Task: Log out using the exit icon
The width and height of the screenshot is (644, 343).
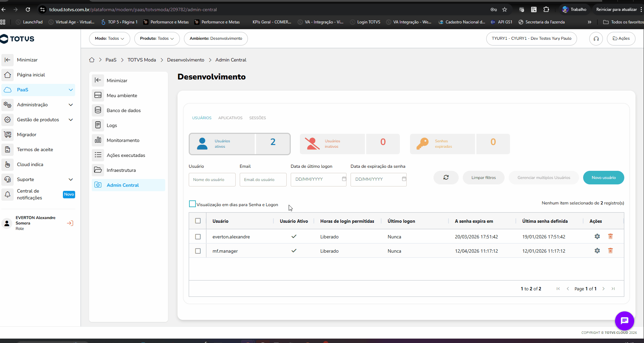Action: click(x=70, y=223)
